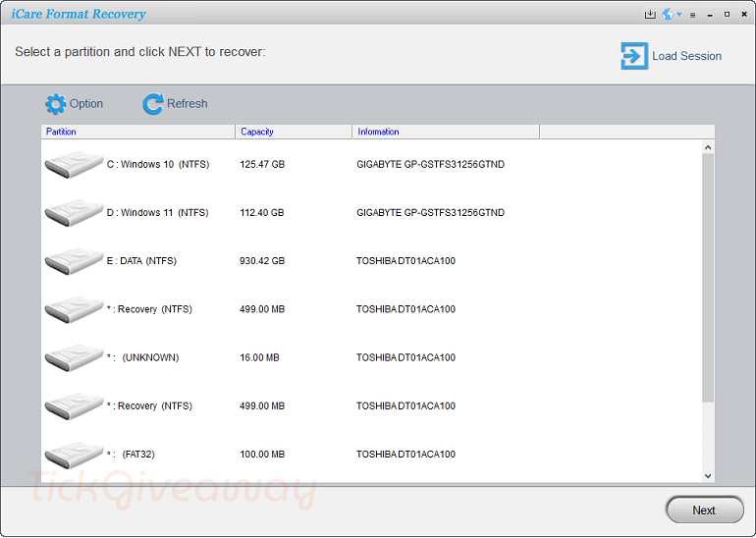This screenshot has height=538, width=756.
Task: Click the Load Session arrow icon
Action: coord(634,56)
